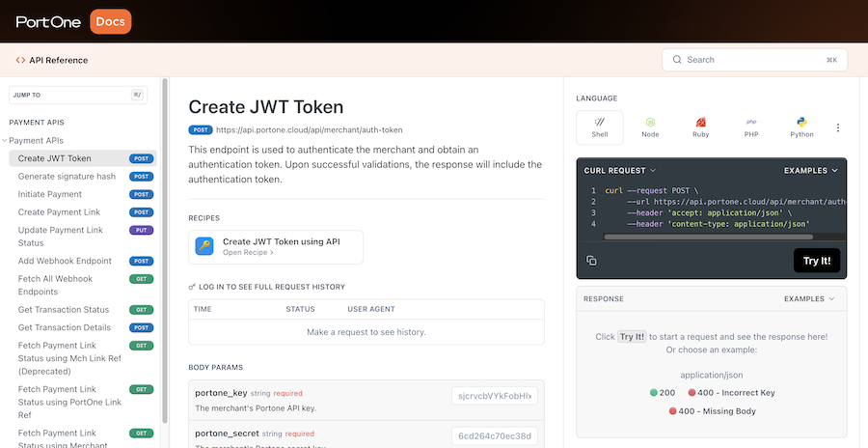Open the response Examples dropdown
This screenshot has height=448, width=868.
coord(809,299)
